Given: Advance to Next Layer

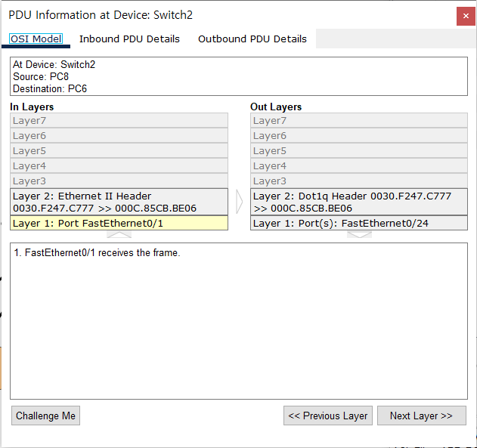Looking at the screenshot, I should tap(422, 416).
